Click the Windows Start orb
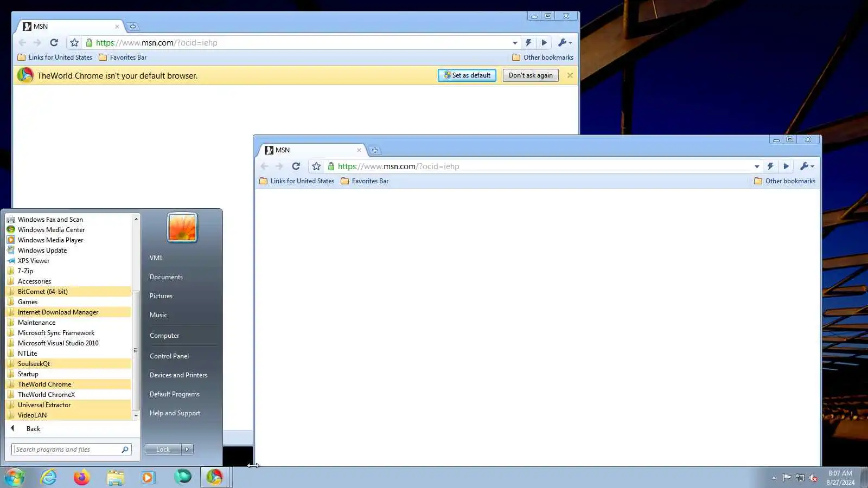 tap(15, 477)
